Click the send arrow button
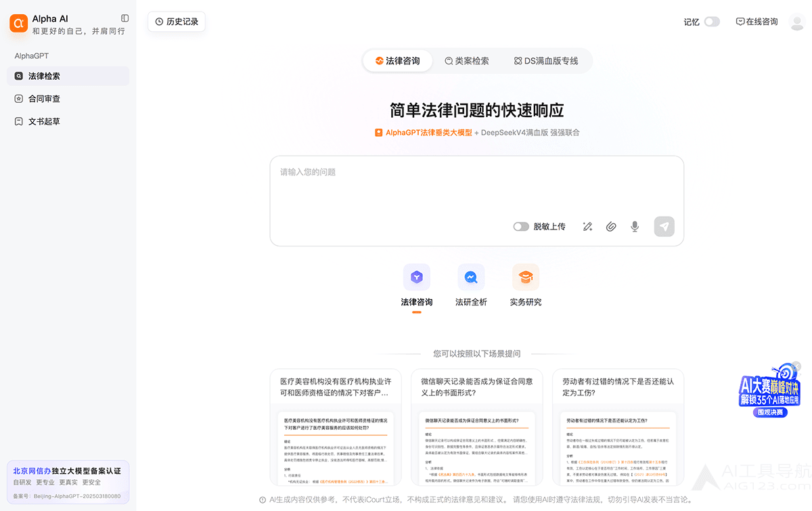The height and width of the screenshot is (511, 812). pos(664,227)
